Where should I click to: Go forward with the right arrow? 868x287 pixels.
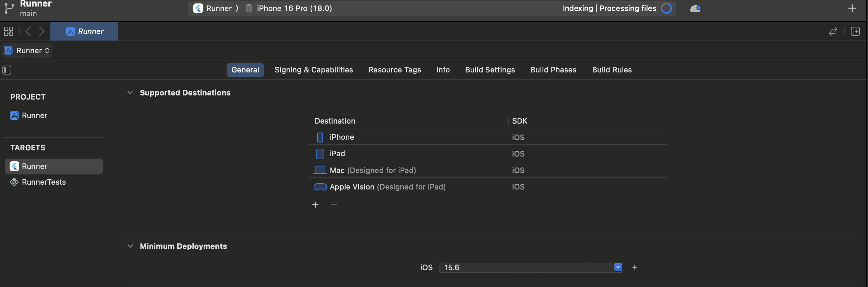pos(41,31)
